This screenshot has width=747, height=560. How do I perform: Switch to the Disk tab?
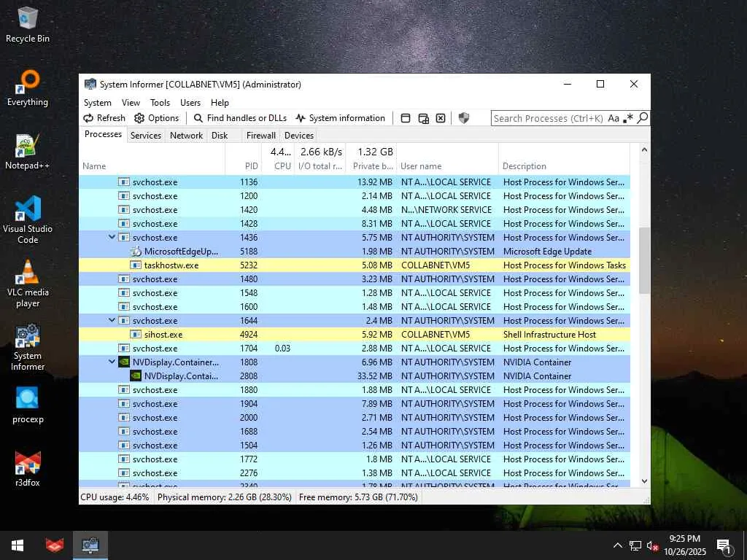point(220,136)
